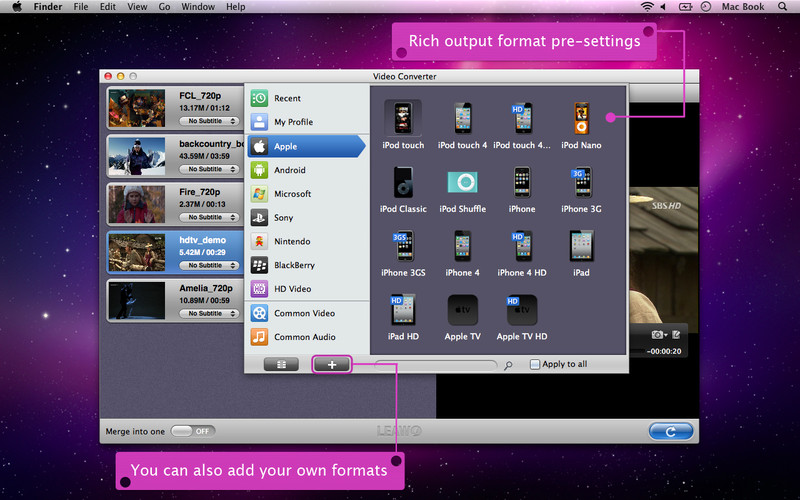Click the '-00:00:20' remaining time readout
Viewport: 800px width, 500px height.
664,351
